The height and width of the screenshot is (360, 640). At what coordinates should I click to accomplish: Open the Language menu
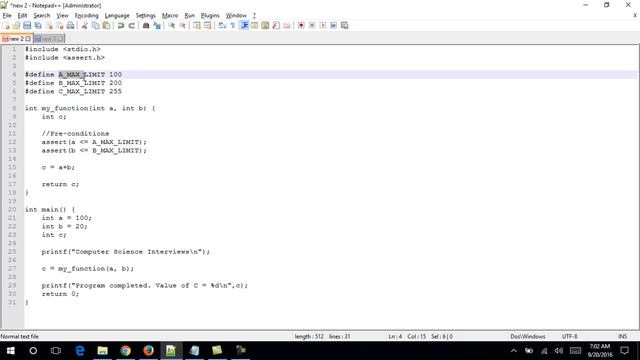click(117, 16)
